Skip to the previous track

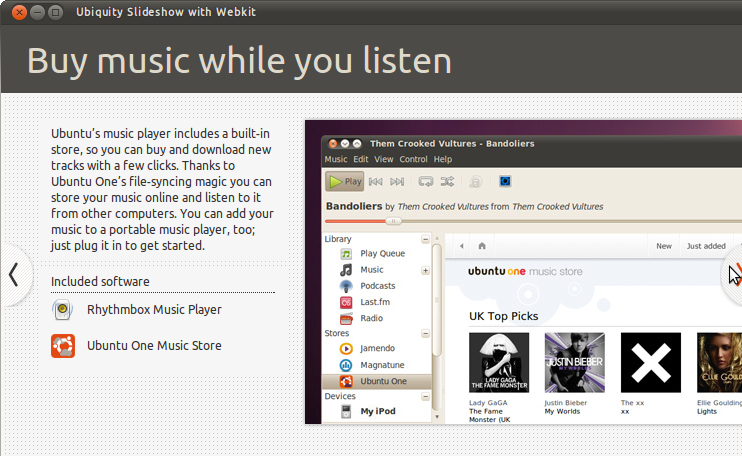point(376,182)
